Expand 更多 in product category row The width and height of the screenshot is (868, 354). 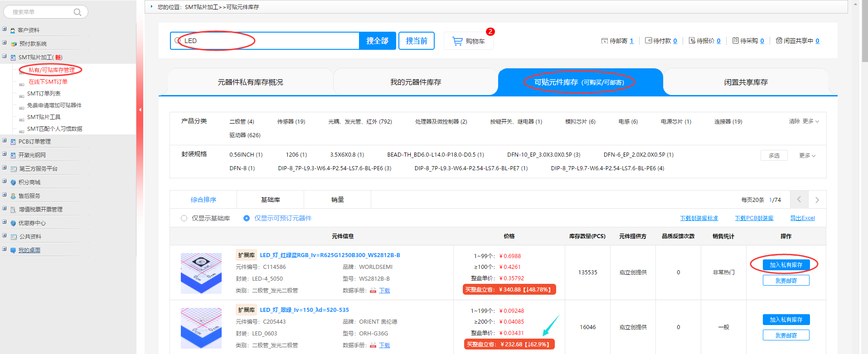[810, 121]
